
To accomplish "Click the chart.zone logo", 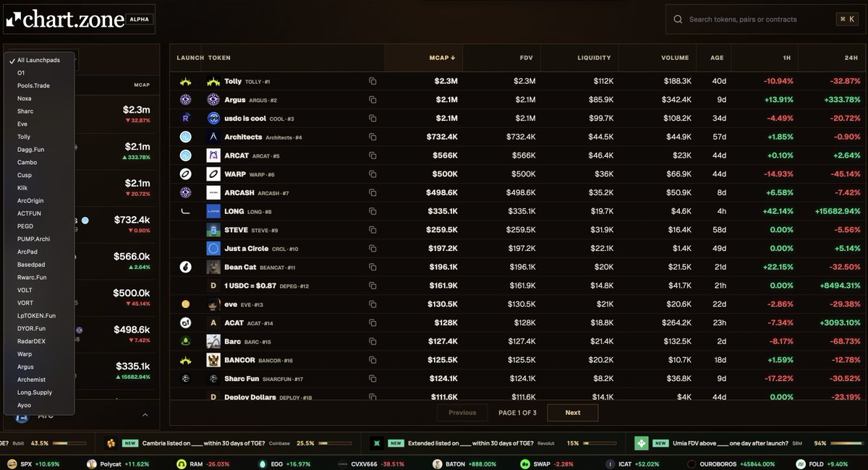I will 66,20.
